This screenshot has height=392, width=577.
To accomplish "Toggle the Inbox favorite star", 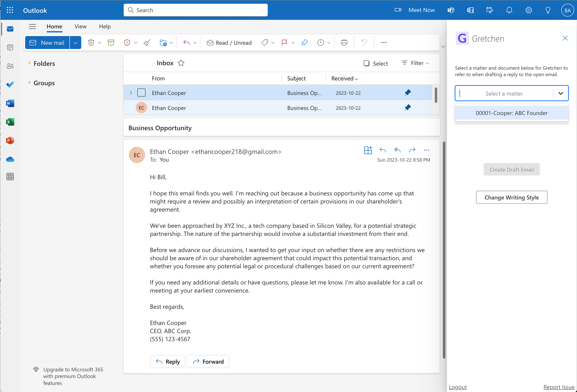I will [x=181, y=63].
